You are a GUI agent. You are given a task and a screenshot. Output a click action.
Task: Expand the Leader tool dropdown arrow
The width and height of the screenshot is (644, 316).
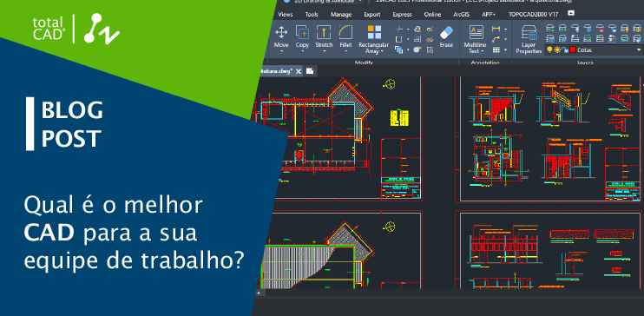tap(505, 39)
